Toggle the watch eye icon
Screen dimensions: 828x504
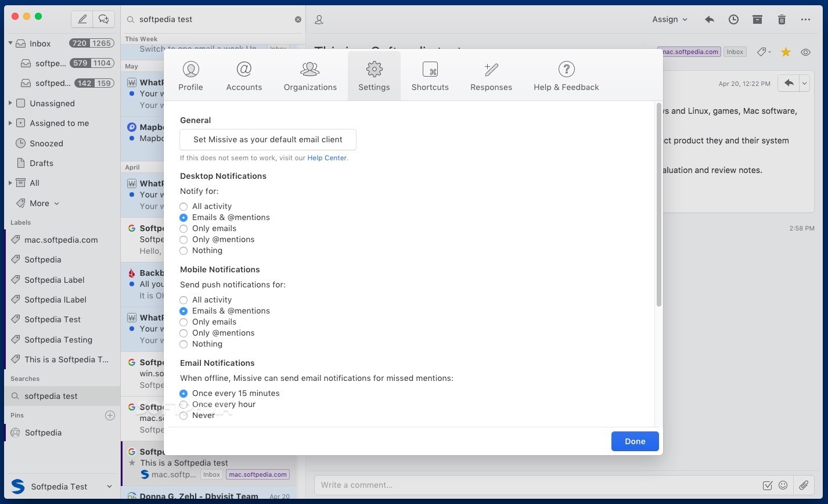(x=805, y=52)
